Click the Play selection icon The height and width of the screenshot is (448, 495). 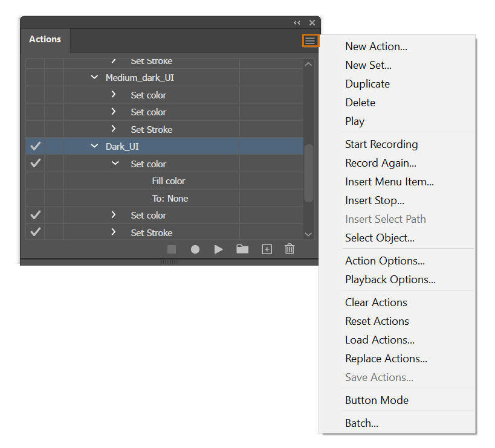219,249
